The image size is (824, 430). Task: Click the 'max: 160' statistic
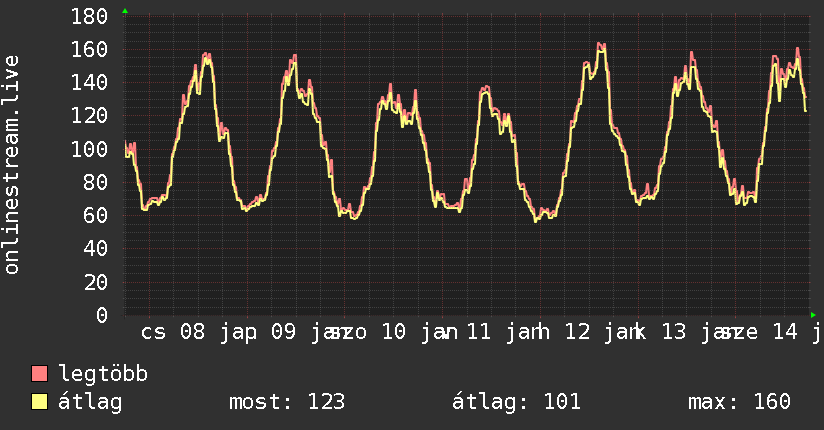pos(739,402)
